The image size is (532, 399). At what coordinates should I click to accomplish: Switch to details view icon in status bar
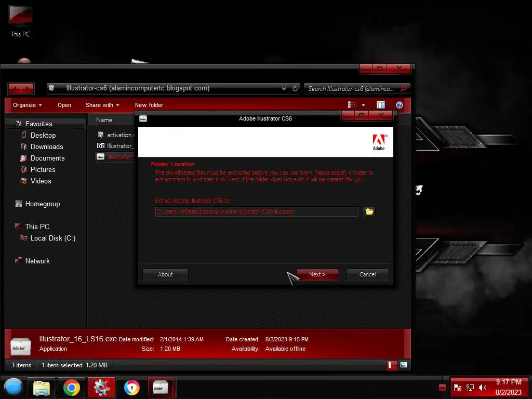pyautogui.click(x=392, y=365)
